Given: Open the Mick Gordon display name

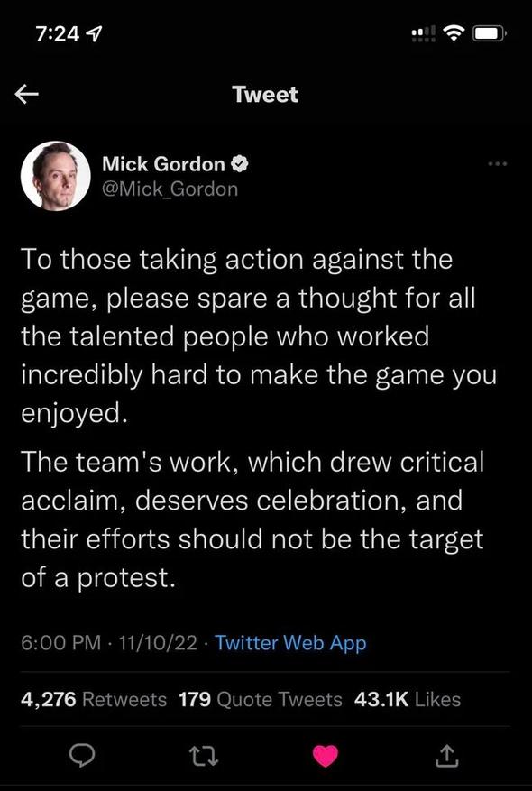Looking at the screenshot, I should 163,164.
